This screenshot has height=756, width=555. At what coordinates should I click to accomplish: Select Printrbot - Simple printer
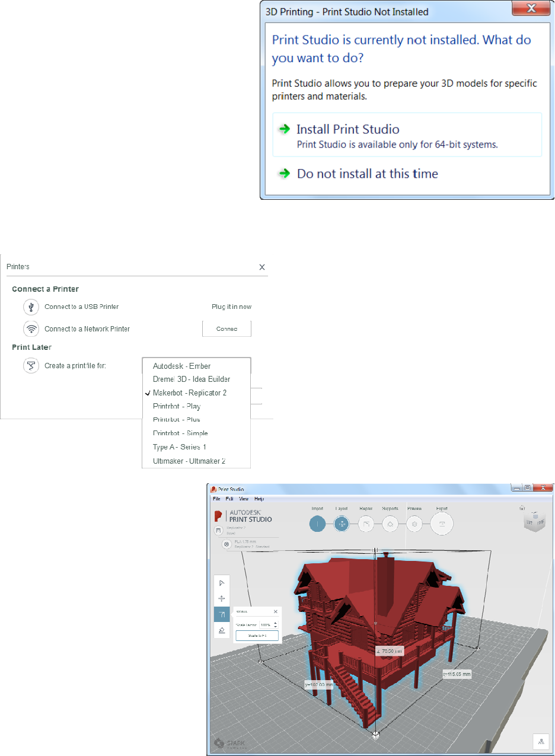tap(197, 433)
